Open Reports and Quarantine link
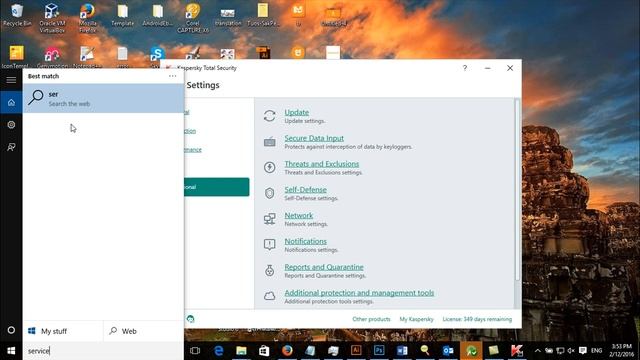 pos(324,267)
